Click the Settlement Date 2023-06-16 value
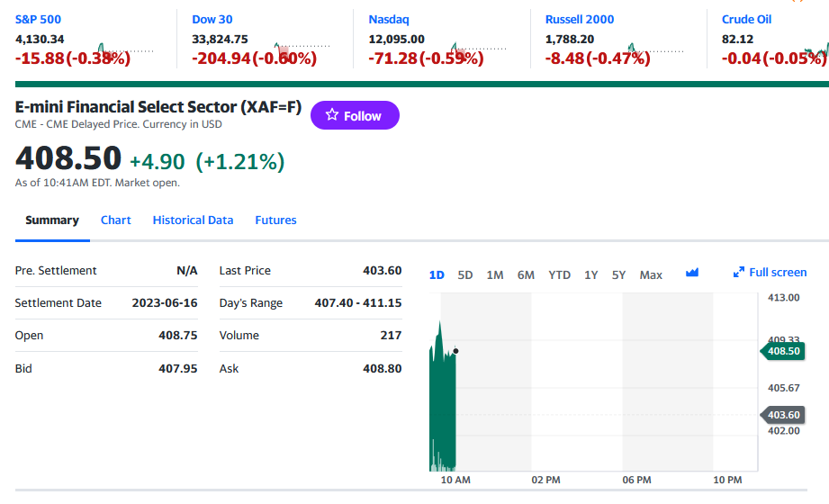The height and width of the screenshot is (504, 829). 165,303
